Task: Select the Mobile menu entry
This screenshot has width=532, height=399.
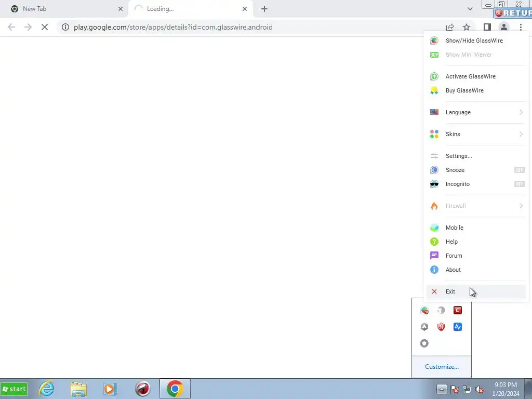Action: [476, 228]
